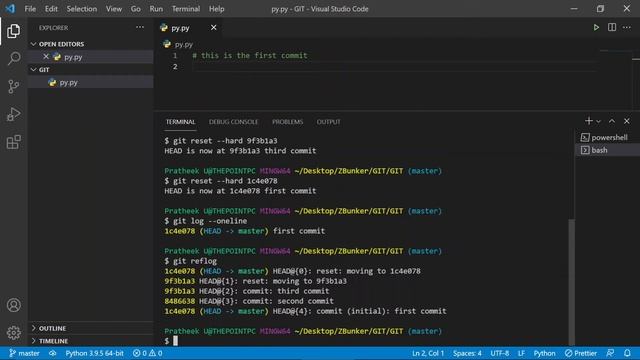Open the Help menu
640x360 pixels.
[x=216, y=9]
